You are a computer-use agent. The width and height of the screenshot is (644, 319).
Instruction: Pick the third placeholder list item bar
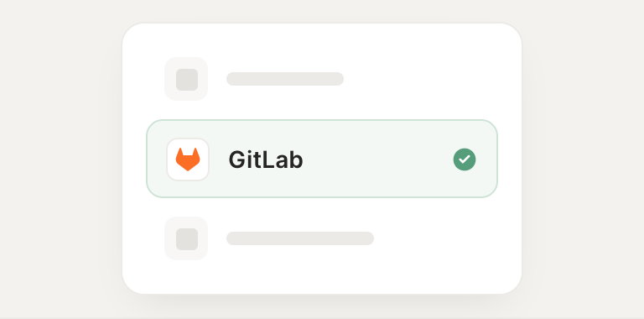click(x=300, y=238)
